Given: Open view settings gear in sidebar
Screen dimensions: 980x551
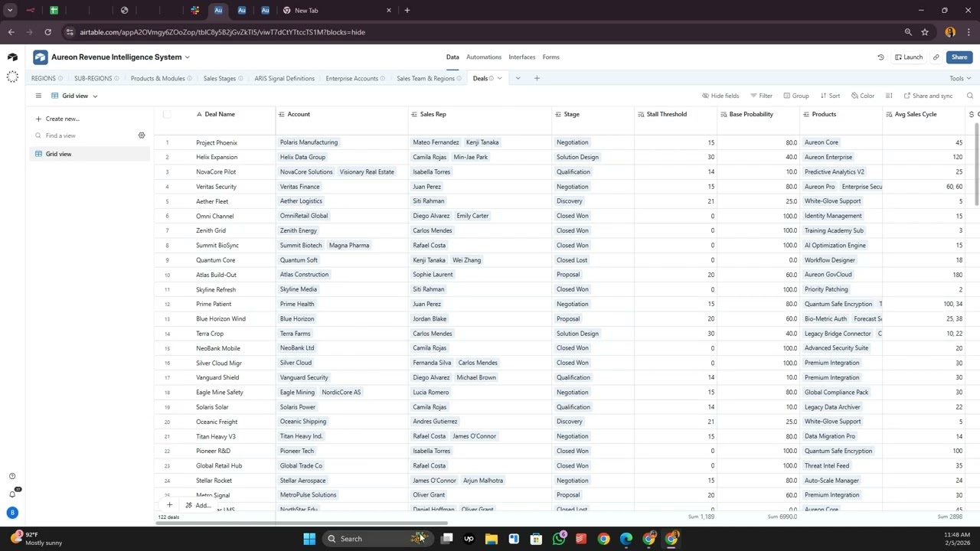Looking at the screenshot, I should coord(142,135).
